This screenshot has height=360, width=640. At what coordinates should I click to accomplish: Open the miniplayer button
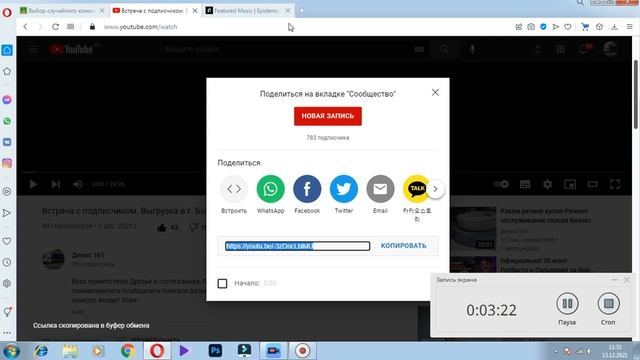point(570,184)
